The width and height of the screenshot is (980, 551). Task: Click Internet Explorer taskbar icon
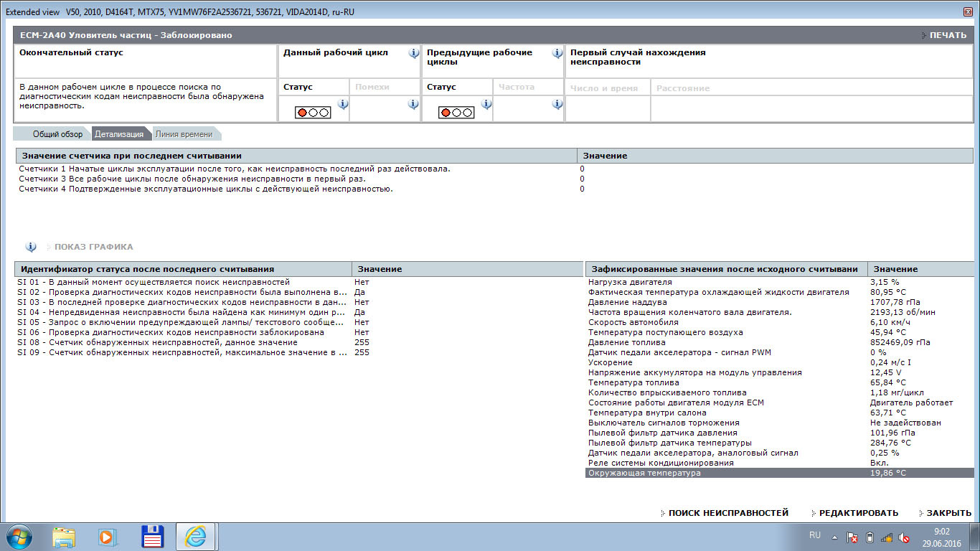[196, 537]
